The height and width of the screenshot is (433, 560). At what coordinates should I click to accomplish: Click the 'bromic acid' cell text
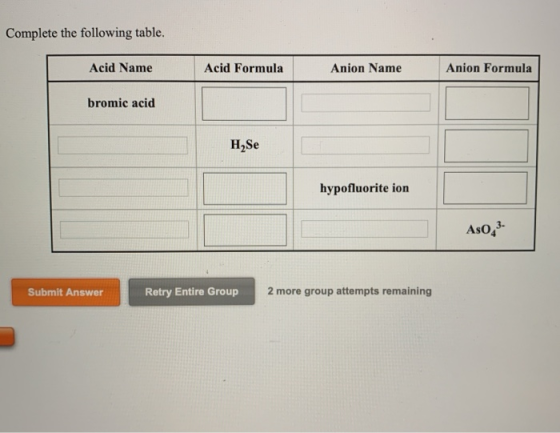pos(121,103)
